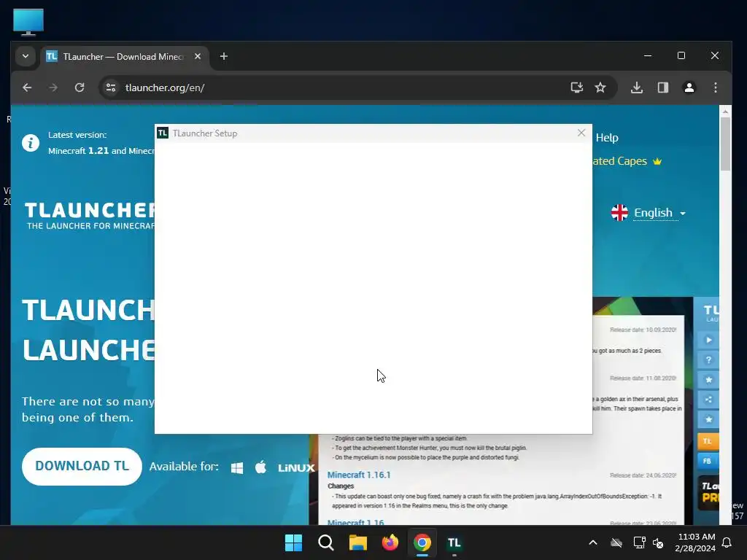This screenshot has height=560, width=747.
Task: Open Chrome downloads icon
Action: (x=637, y=87)
